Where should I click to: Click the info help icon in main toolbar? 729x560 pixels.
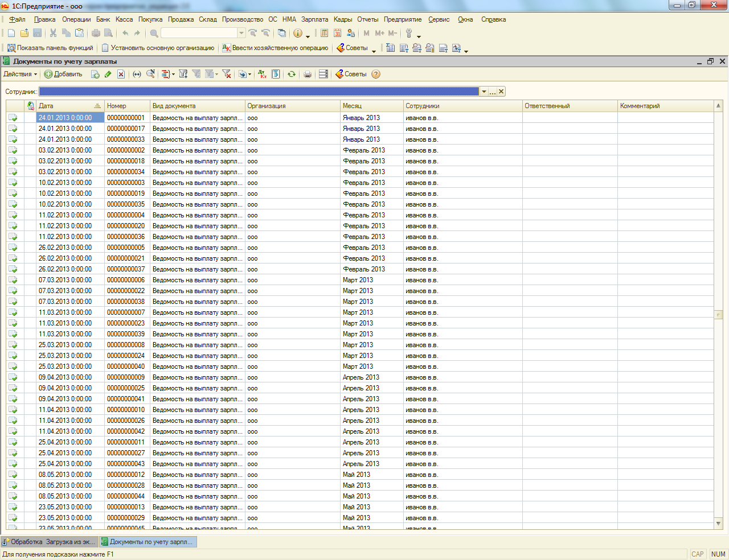(x=297, y=33)
